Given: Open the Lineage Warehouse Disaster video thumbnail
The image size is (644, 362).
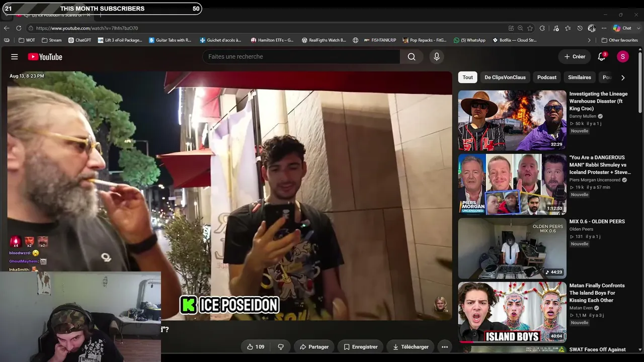Looking at the screenshot, I should (512, 121).
